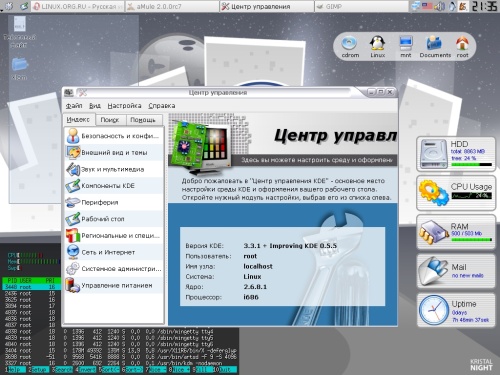The height and width of the screenshot is (375, 500).
Task: Switch to the Помощь tab
Action: 143,120
